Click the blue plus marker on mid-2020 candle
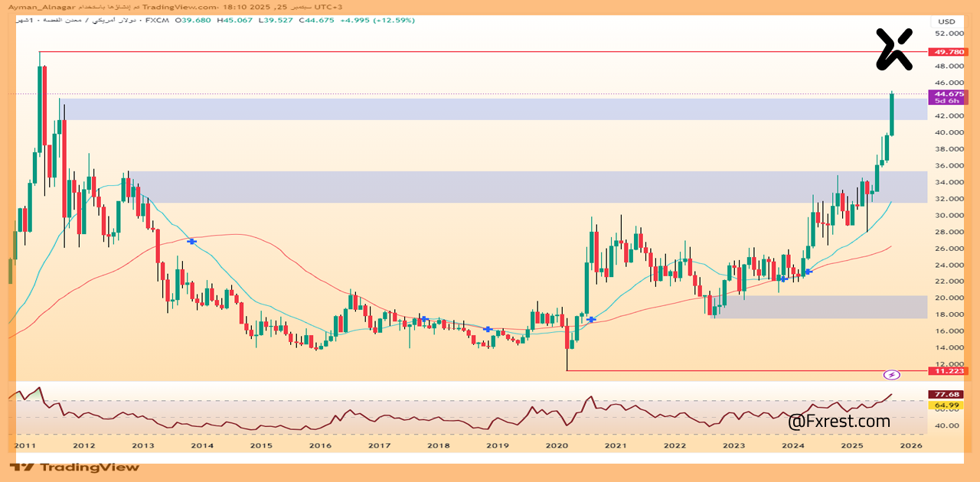This screenshot has width=980, height=482. [x=590, y=319]
